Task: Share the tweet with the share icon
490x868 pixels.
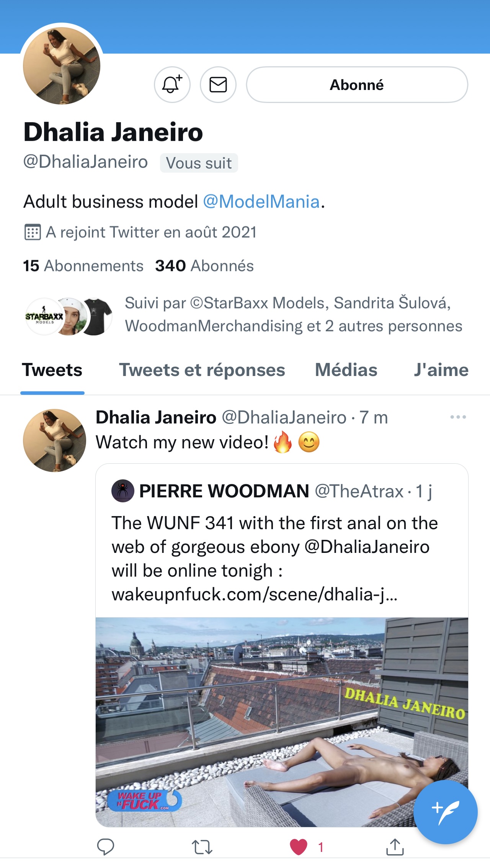Action: click(395, 847)
